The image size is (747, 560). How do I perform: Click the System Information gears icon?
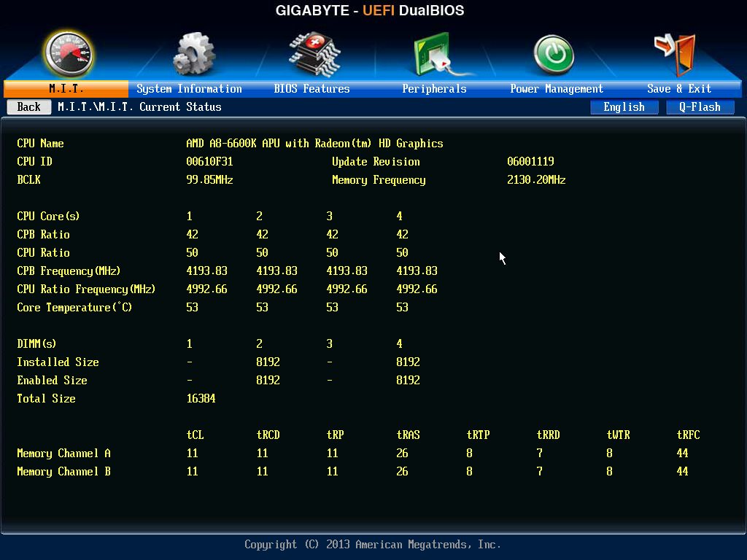point(193,54)
